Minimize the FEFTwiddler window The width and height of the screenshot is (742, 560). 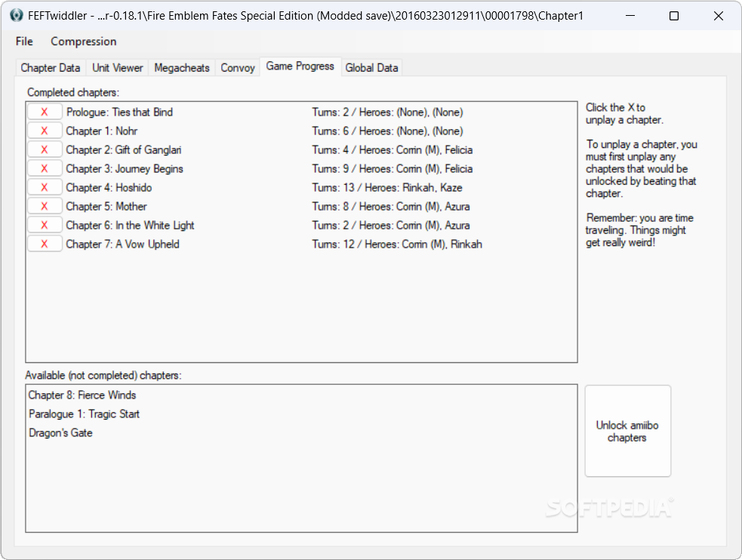pyautogui.click(x=630, y=16)
